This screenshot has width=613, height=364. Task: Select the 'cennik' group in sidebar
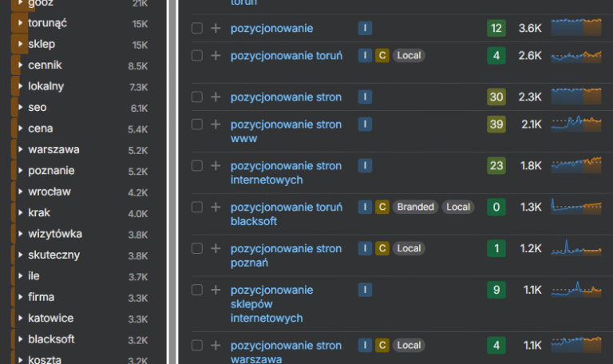coord(45,65)
